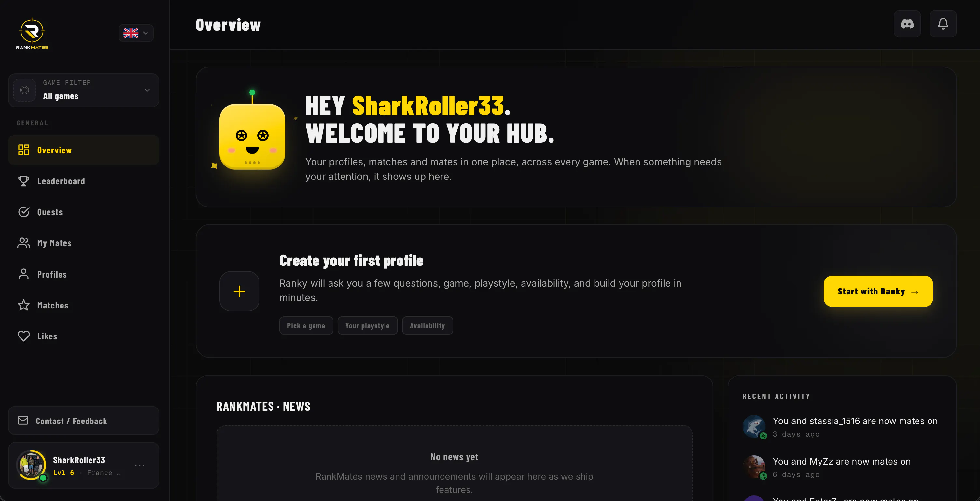The width and height of the screenshot is (980, 501).
Task: Click the Game Filter target icon
Action: point(24,90)
